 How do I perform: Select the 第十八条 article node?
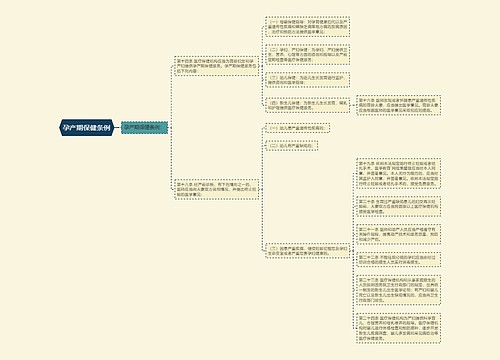point(217,189)
